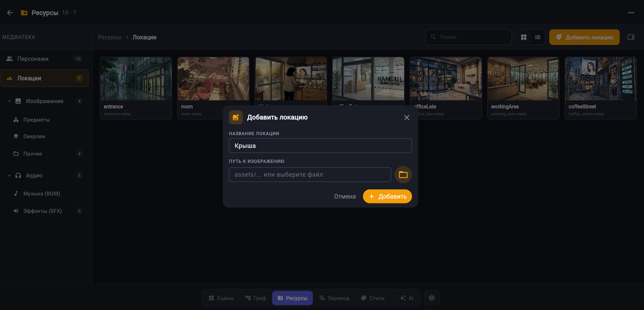This screenshot has height=310, width=644.
Task: Collapse the Аудио section chevron
Action: click(9, 176)
